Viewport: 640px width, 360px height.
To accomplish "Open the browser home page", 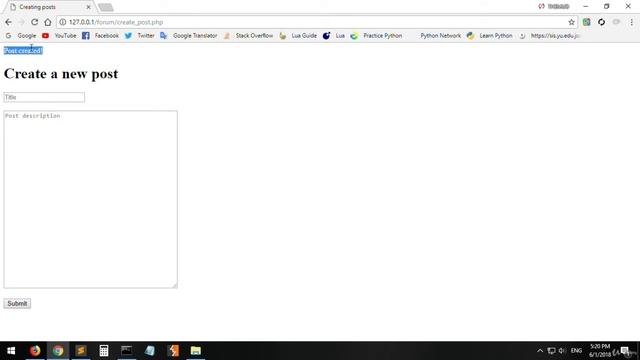I will 48,22.
